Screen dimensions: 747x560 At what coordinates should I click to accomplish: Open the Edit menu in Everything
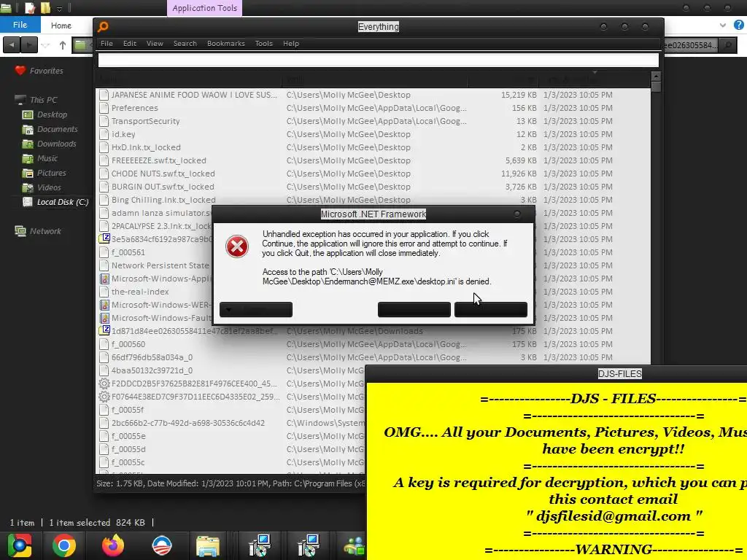coord(130,43)
